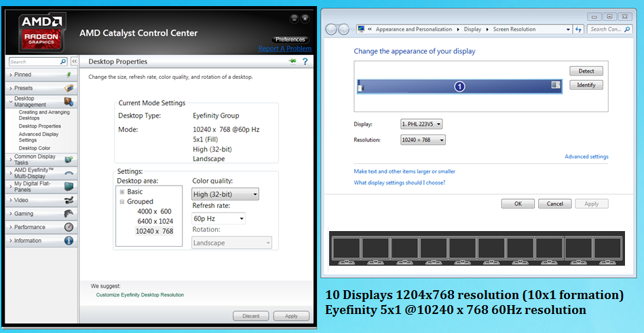The height and width of the screenshot is (333, 644).
Task: Click the Gaming controller icon
Action: [69, 213]
